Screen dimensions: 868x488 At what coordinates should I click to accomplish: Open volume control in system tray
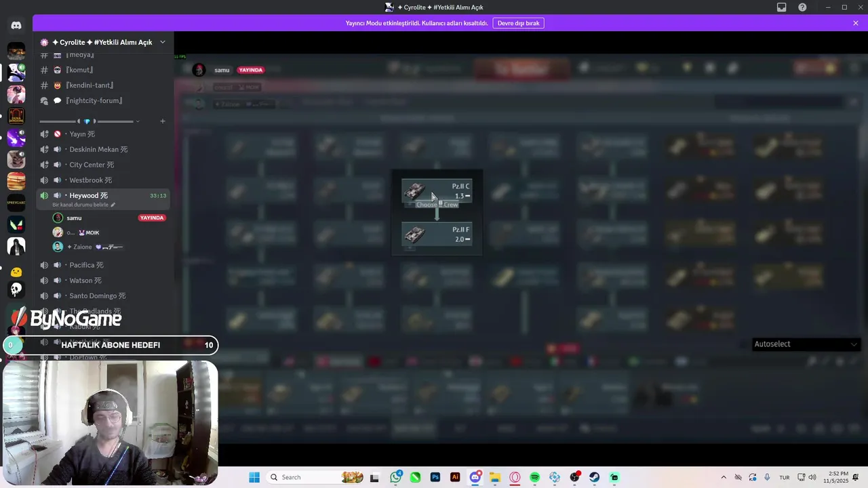(x=812, y=477)
